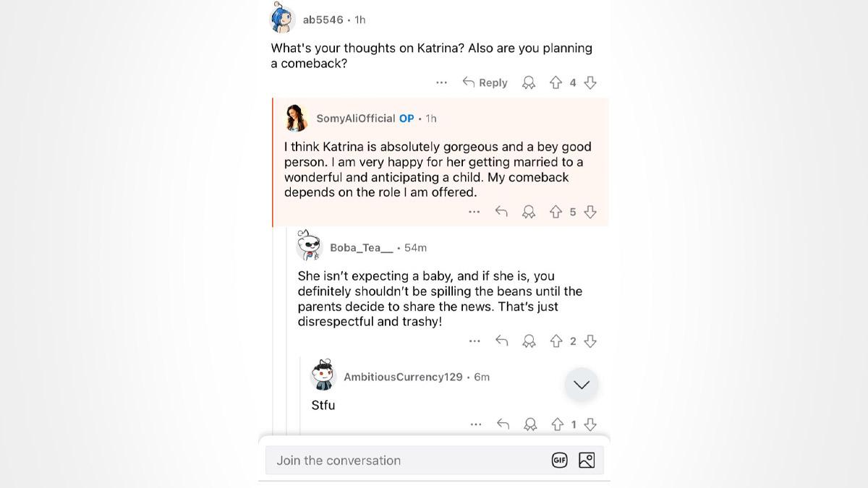Open overflow menu on Boba_Tea__'s comment
The height and width of the screenshot is (488, 868).
(475, 341)
